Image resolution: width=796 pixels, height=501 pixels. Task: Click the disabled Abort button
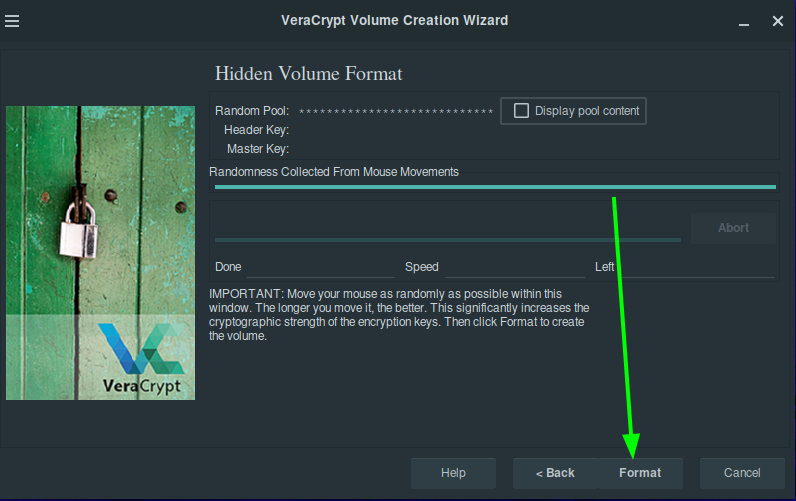click(733, 228)
